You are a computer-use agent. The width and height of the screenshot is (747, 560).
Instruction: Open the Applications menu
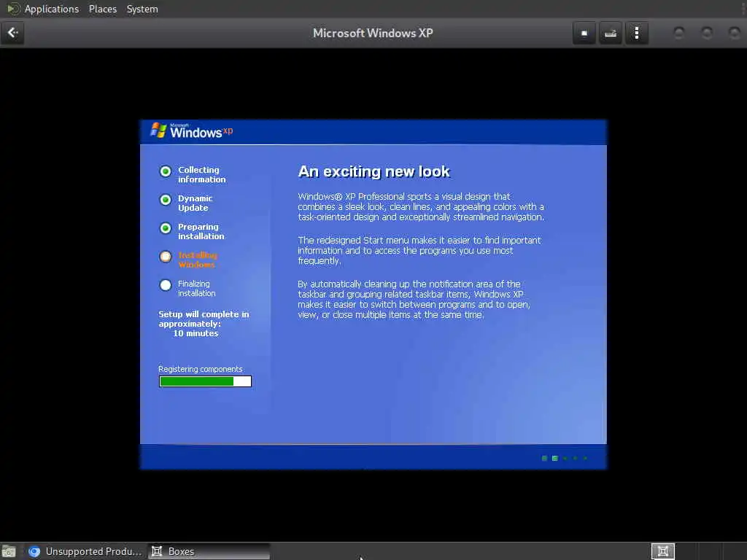[52, 9]
